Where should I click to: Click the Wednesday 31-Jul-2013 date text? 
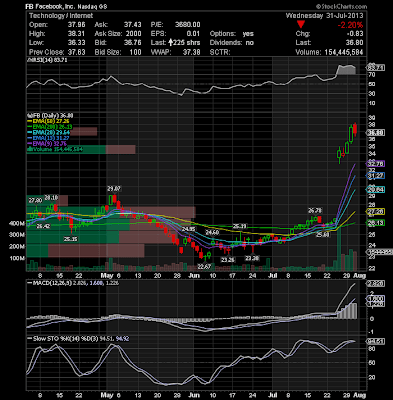coord(324,16)
